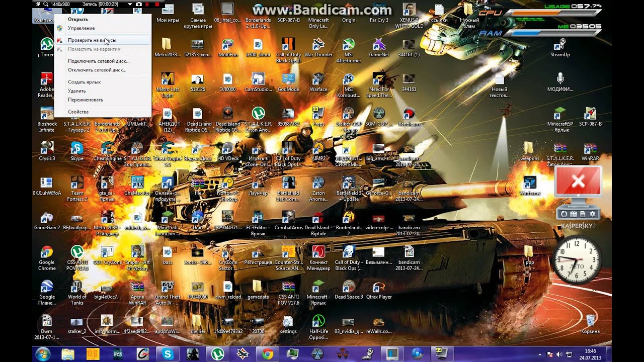Launch Crysis 3 desktop shortcut
The width and height of the screenshot is (644, 362).
point(46,151)
